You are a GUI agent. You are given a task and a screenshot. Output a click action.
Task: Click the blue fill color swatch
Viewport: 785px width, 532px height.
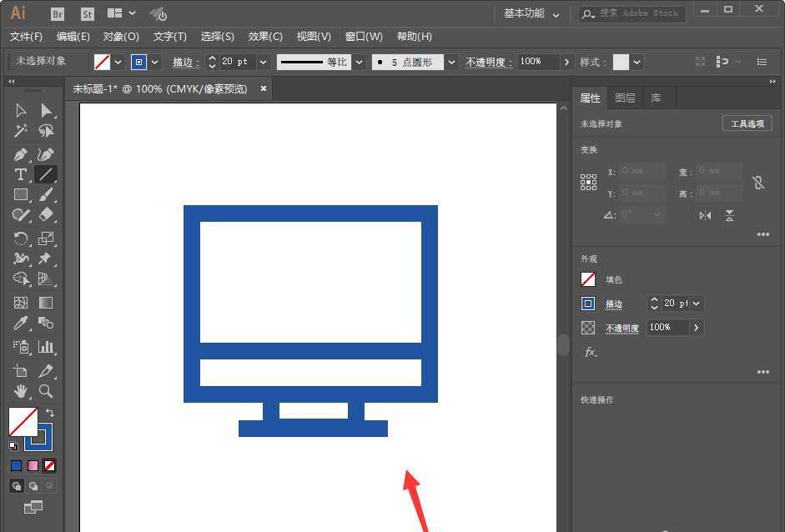[15, 465]
